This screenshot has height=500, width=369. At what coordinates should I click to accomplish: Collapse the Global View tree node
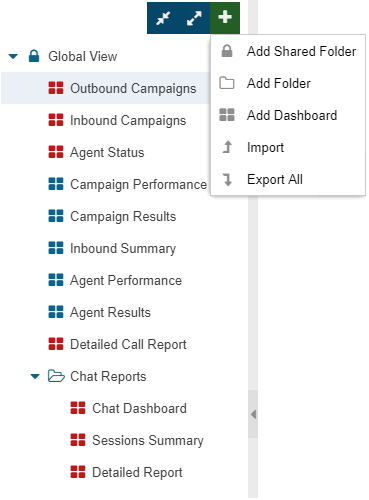(x=13, y=56)
